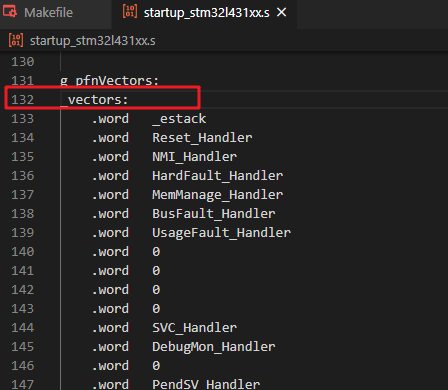Click the .word directive before SVC_Handler

(110, 328)
